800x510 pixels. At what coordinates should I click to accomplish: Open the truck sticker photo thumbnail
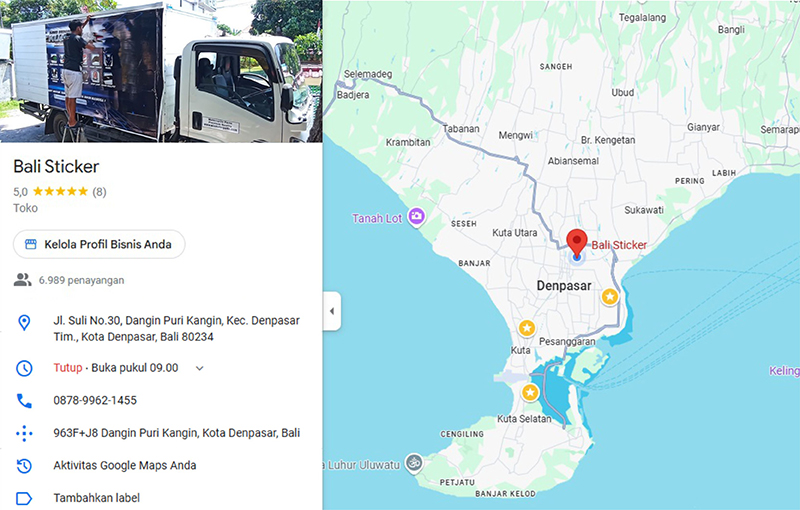point(161,71)
